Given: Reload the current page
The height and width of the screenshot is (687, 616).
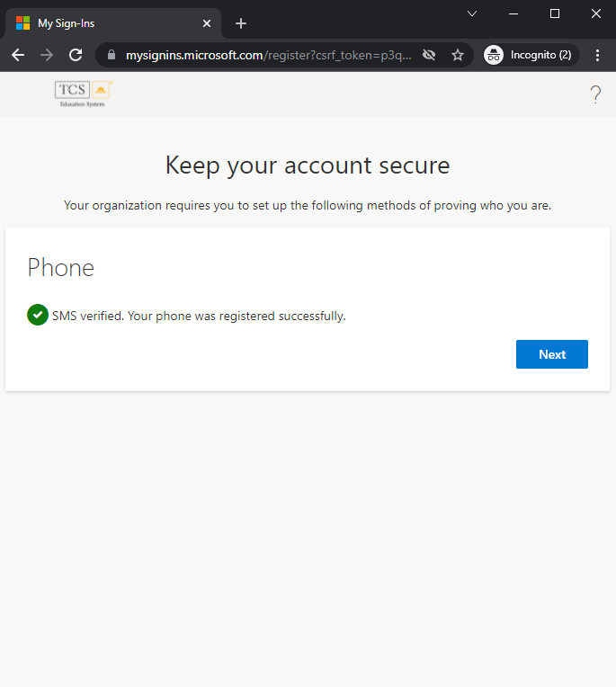Looking at the screenshot, I should tap(76, 55).
